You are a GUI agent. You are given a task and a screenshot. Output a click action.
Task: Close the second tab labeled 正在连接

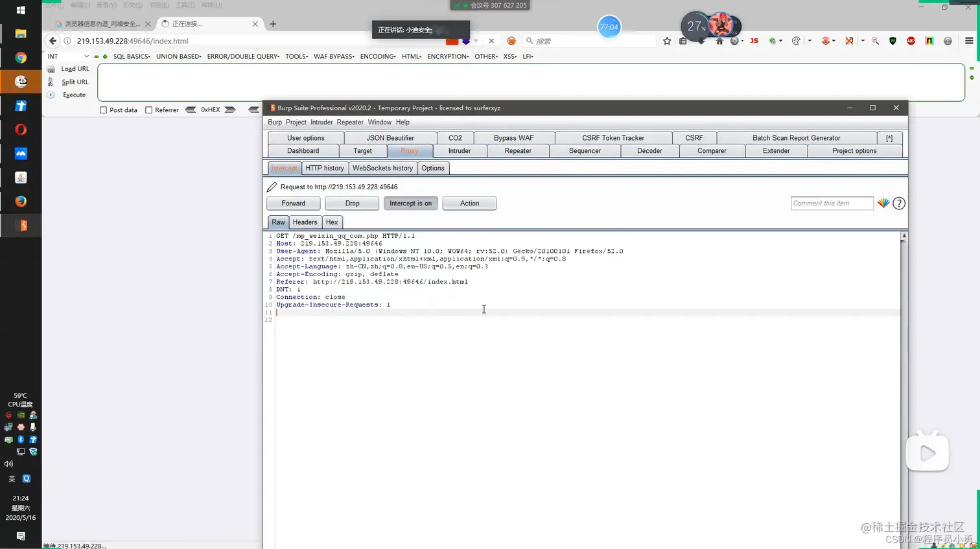(255, 24)
